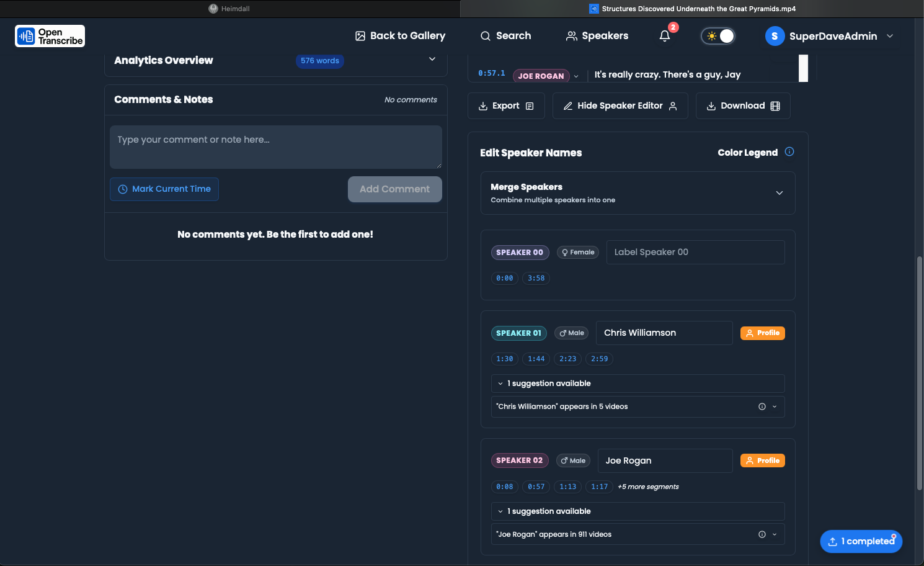Jump to timestamp 3:58 of Speaker 00
Viewport: 924px width, 566px height.
coord(536,279)
